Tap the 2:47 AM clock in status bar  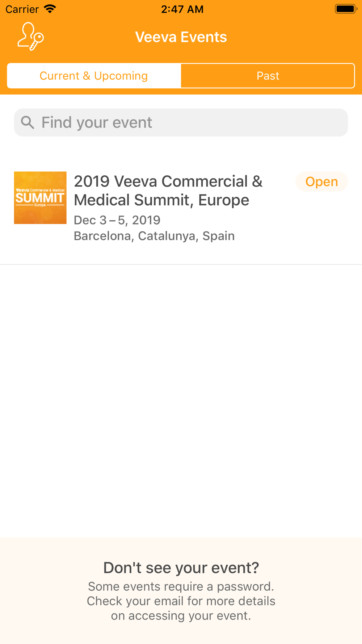182,9
